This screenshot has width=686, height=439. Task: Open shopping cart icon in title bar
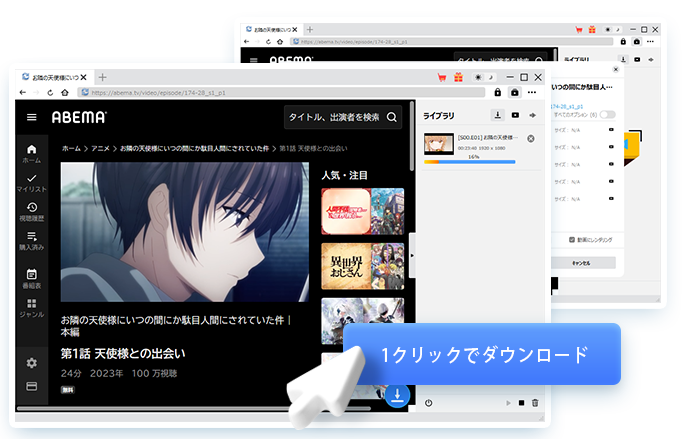[x=442, y=77]
